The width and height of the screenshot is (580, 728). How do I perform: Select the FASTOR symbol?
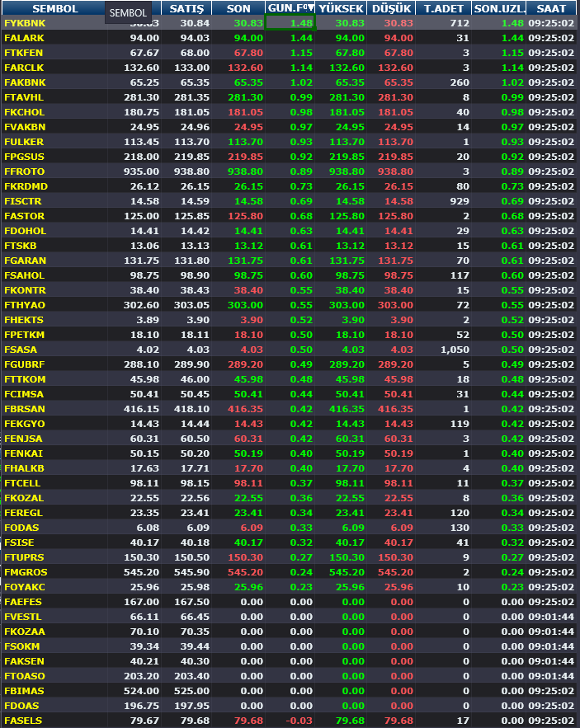tap(24, 216)
